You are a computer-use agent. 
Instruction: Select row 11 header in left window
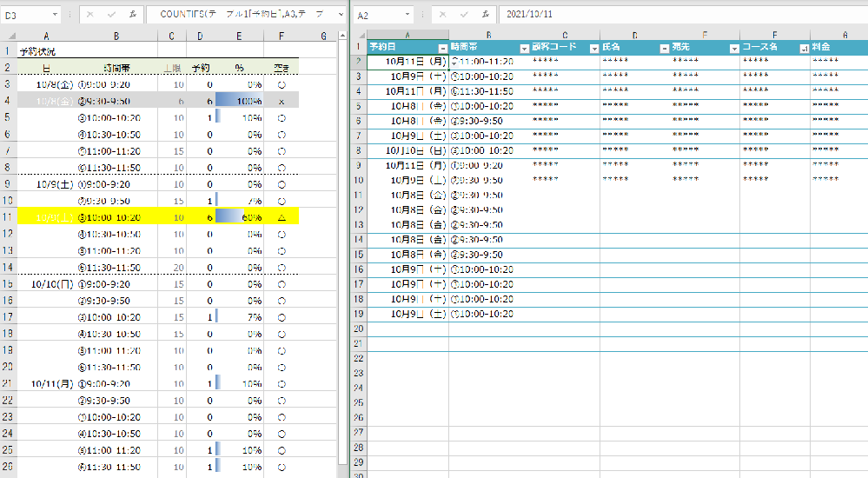click(x=8, y=217)
